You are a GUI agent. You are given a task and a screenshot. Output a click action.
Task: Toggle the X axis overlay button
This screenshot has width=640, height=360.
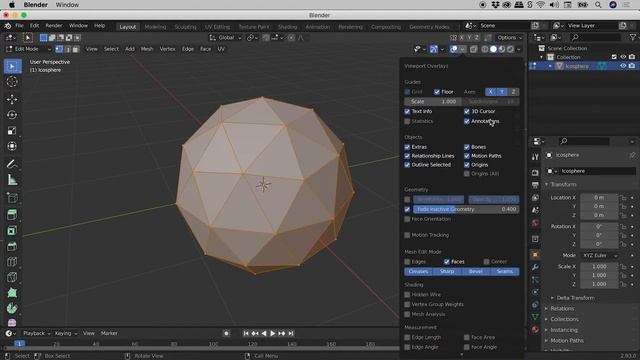pos(491,92)
